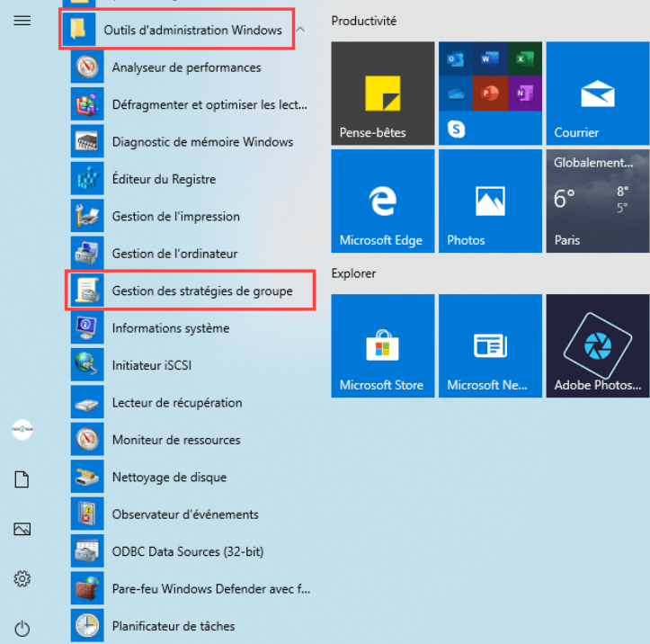Select Diagnostic de mémoire Windows label

(x=202, y=142)
